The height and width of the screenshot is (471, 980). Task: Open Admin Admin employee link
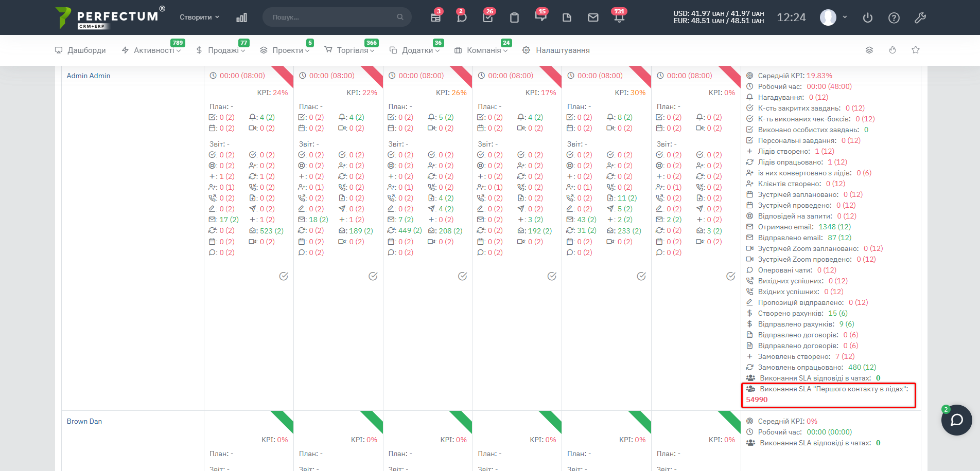(x=89, y=76)
